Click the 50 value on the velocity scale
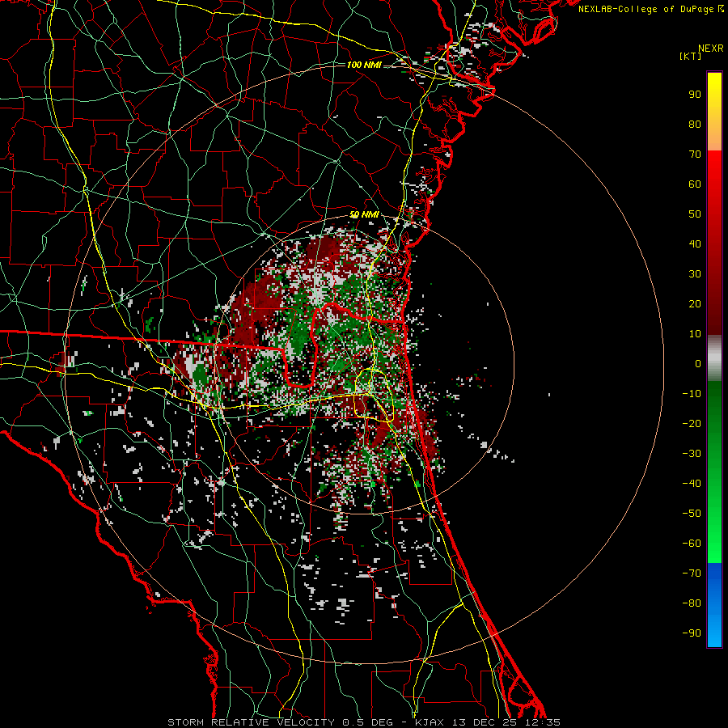The height and width of the screenshot is (728, 728). [695, 214]
